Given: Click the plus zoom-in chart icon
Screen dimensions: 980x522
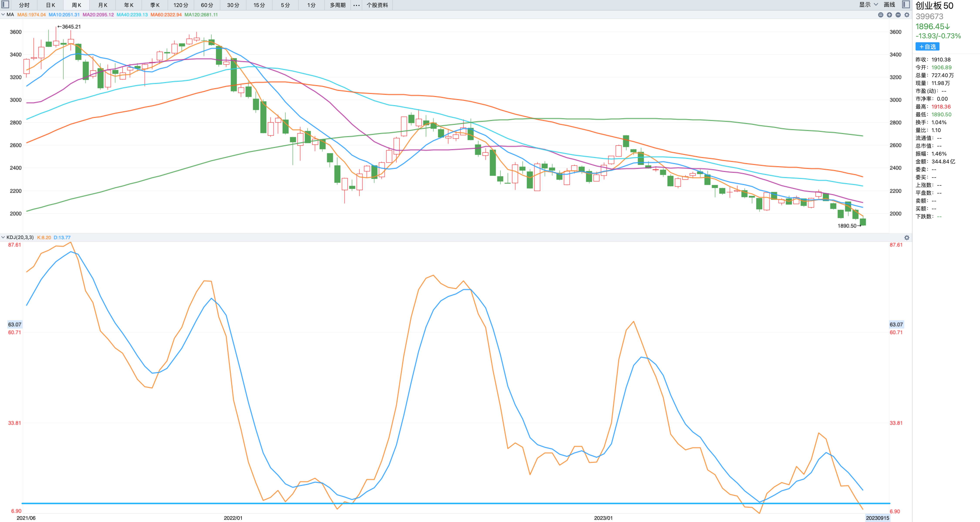Looking at the screenshot, I should (x=889, y=15).
